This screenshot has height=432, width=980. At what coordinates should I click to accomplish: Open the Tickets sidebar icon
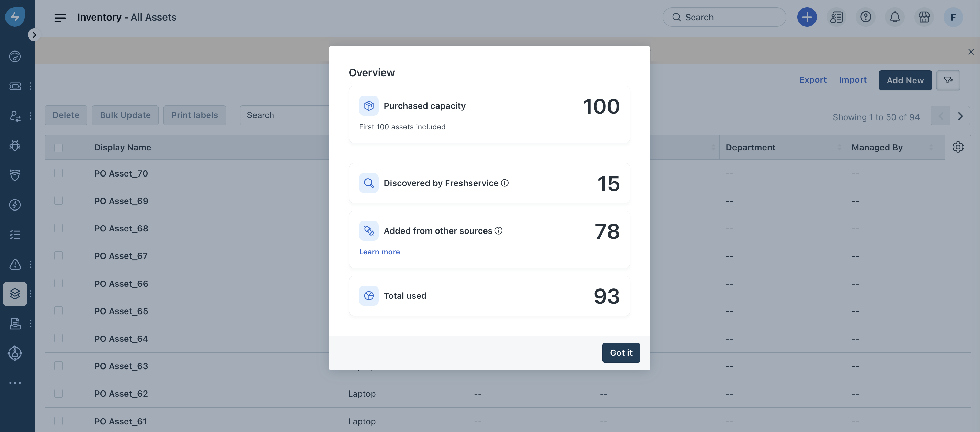(15, 86)
